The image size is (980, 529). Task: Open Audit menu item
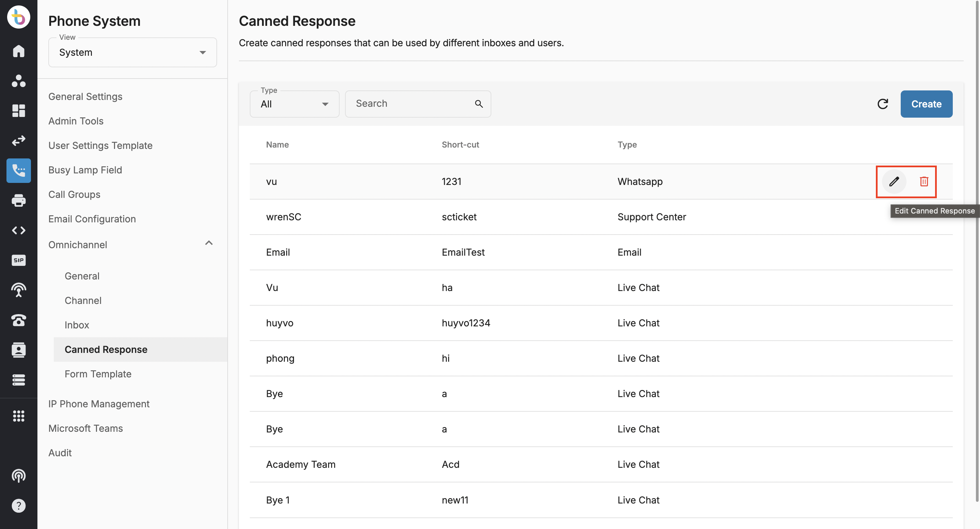(x=60, y=453)
